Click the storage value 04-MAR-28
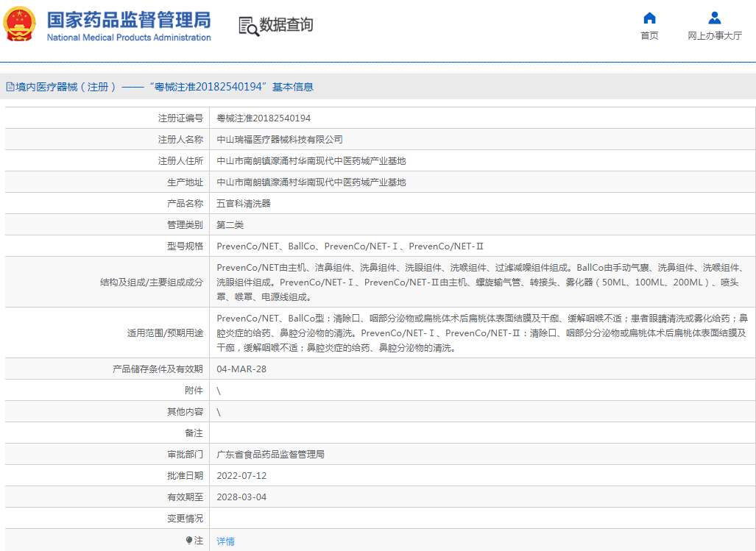Viewport: 756px width, 551px height. coord(241,369)
